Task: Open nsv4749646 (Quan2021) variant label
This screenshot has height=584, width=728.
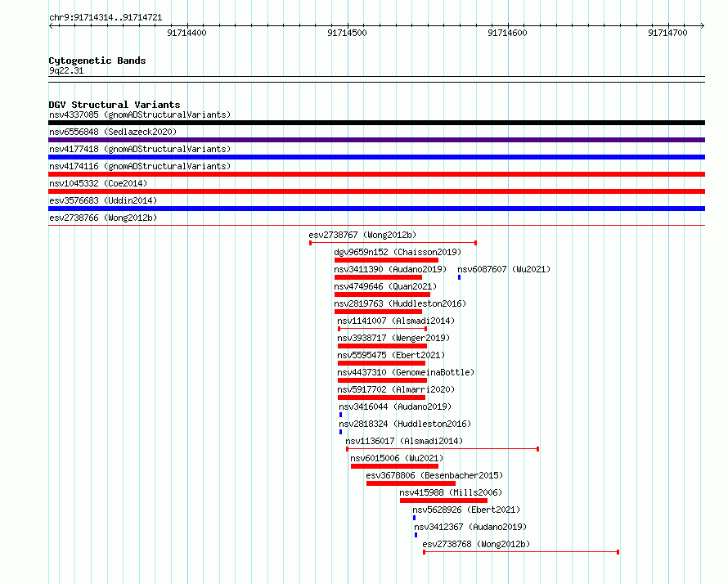Action: click(x=385, y=286)
